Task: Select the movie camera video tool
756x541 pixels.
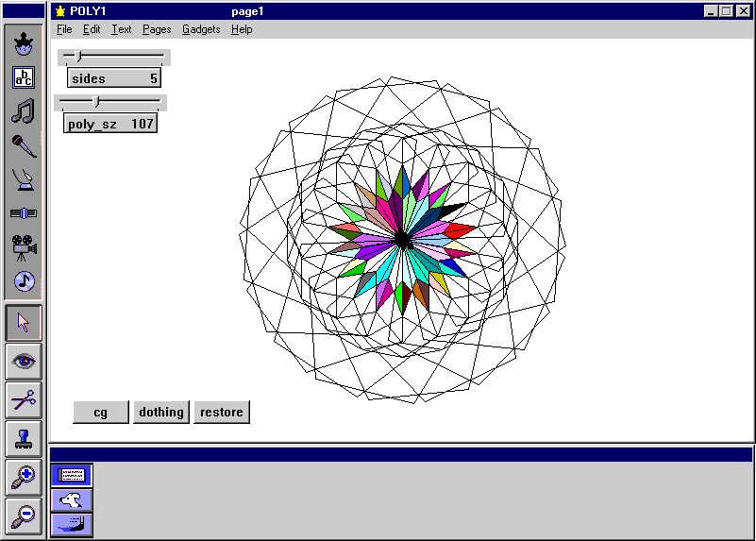Action: click(24, 247)
